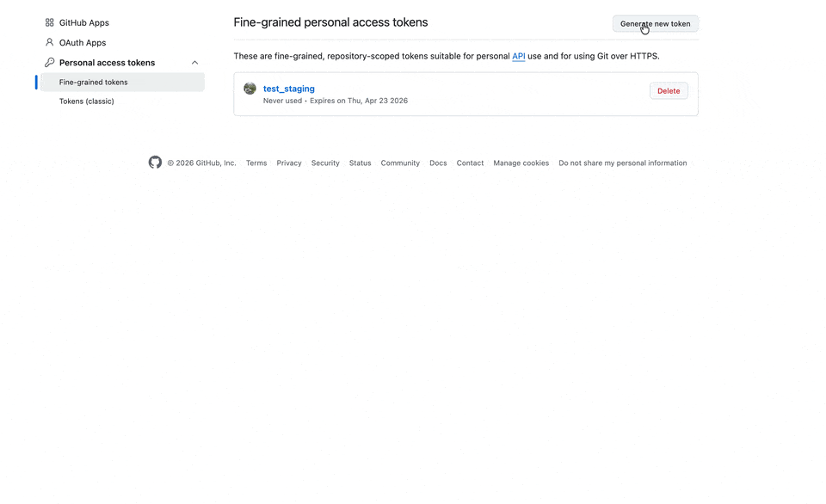Image resolution: width=826 pixels, height=504 pixels.
Task: Click Manage cookies in the footer
Action: [521, 163]
